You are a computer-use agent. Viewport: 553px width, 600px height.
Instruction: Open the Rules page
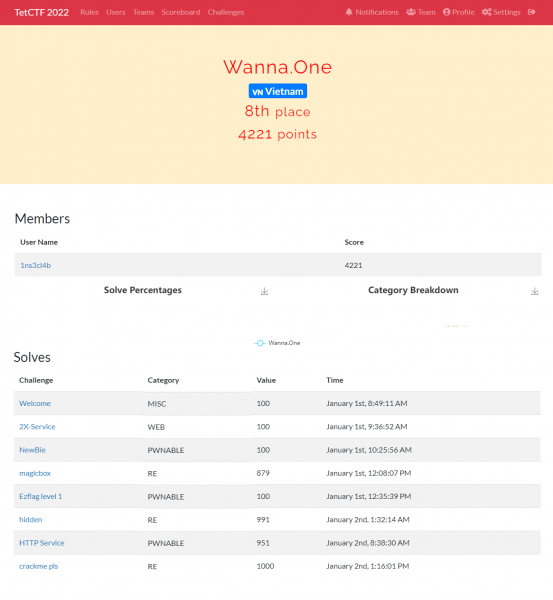(90, 12)
